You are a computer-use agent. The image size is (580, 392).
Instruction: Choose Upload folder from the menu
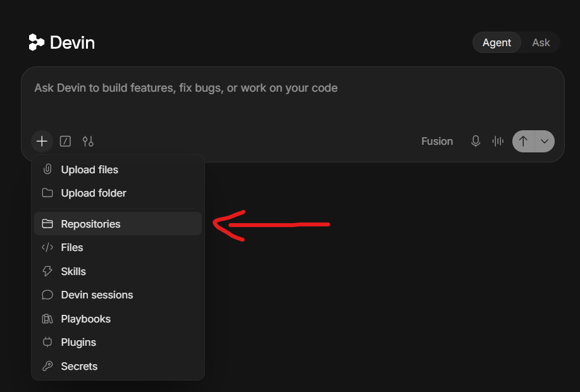pyautogui.click(x=118, y=193)
